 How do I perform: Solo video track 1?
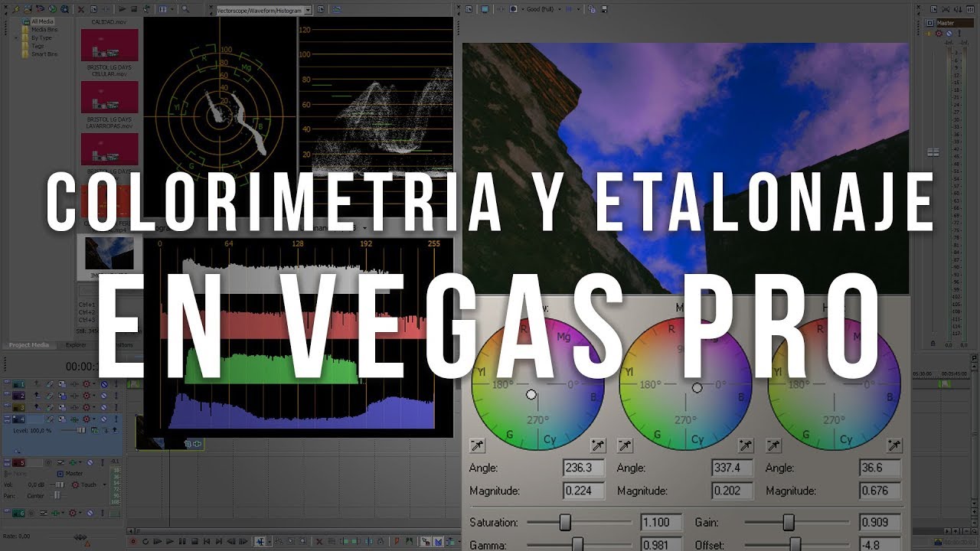116,384
